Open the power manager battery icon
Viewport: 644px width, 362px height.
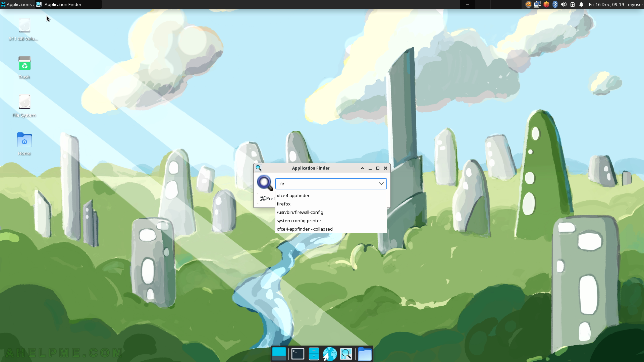pyautogui.click(x=573, y=4)
